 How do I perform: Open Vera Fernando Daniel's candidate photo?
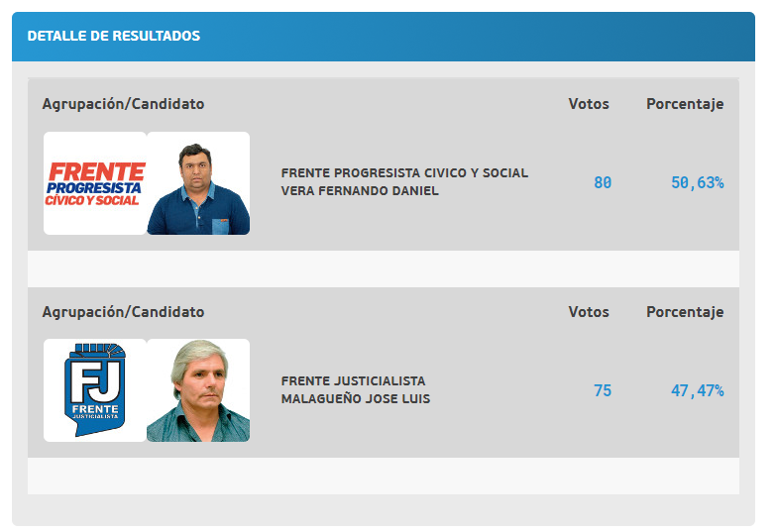(x=198, y=183)
